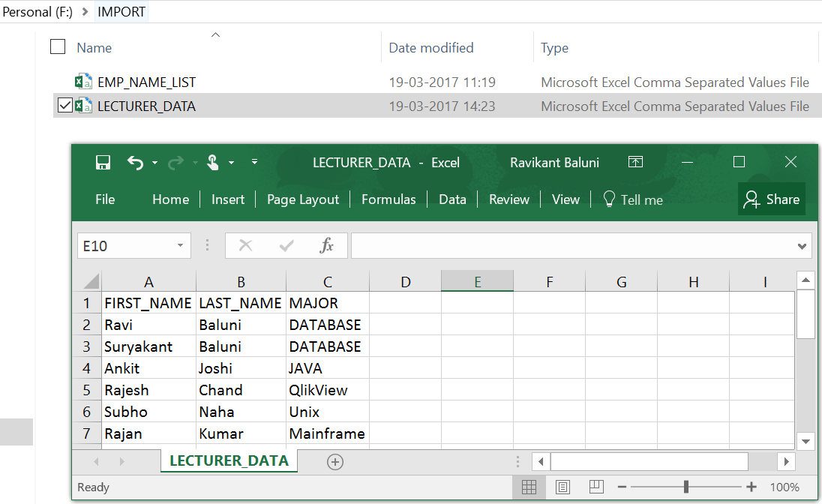
Task: Add a new sheet with plus icon
Action: click(x=335, y=462)
